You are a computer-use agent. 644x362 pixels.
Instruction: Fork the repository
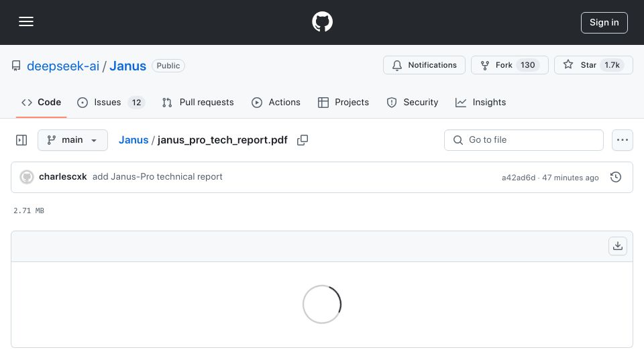pyautogui.click(x=509, y=65)
